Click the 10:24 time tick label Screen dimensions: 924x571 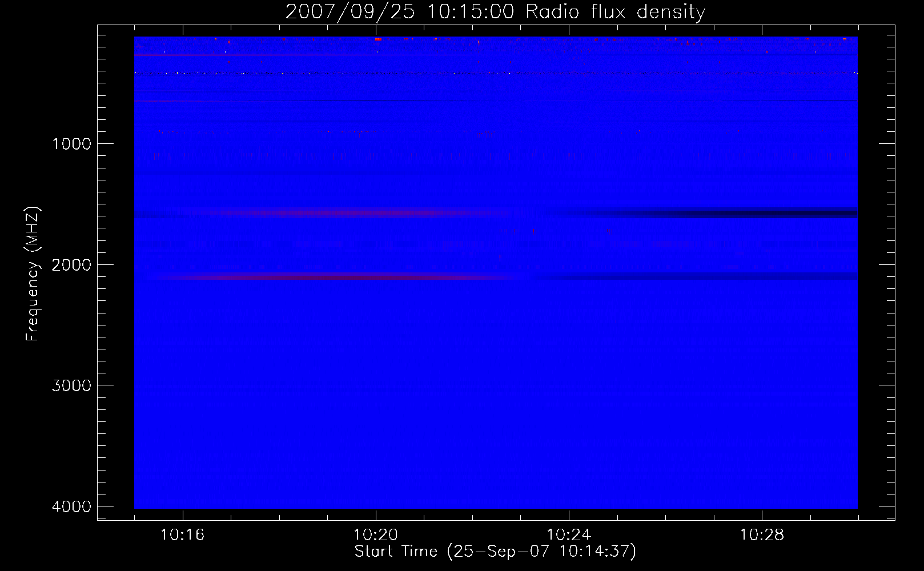[x=569, y=535]
